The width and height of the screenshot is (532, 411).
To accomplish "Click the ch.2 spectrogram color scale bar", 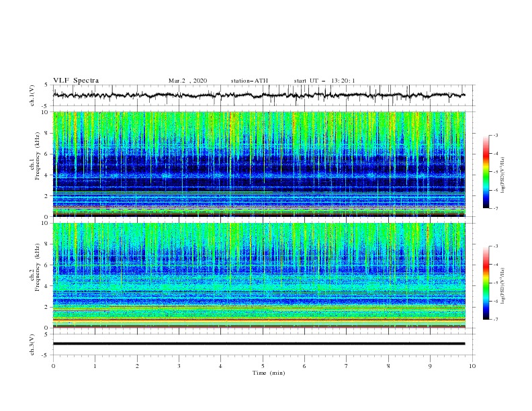I will 486,283.
